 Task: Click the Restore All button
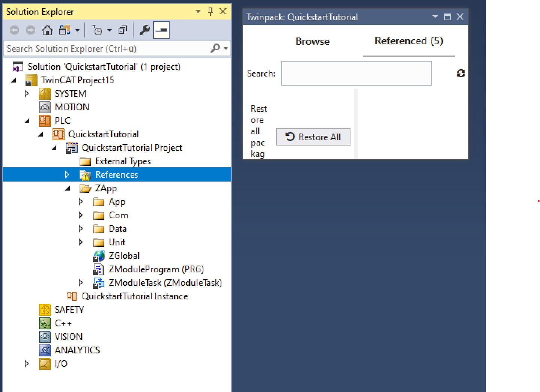click(x=313, y=137)
